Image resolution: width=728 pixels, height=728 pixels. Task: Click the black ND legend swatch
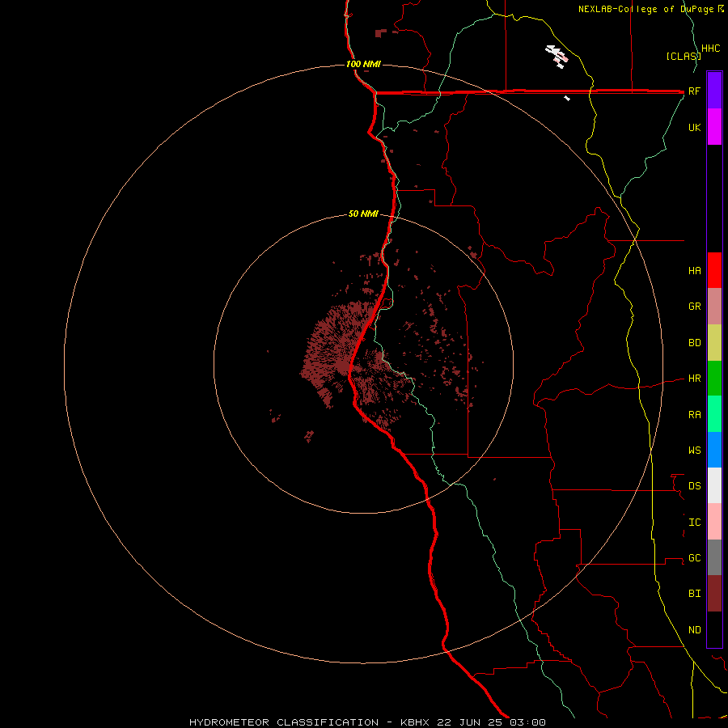pos(714,629)
